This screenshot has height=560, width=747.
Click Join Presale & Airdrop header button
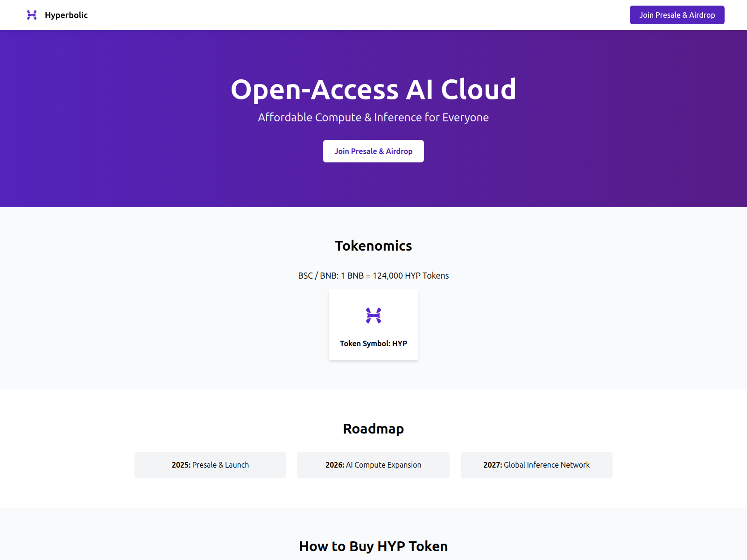click(x=677, y=15)
